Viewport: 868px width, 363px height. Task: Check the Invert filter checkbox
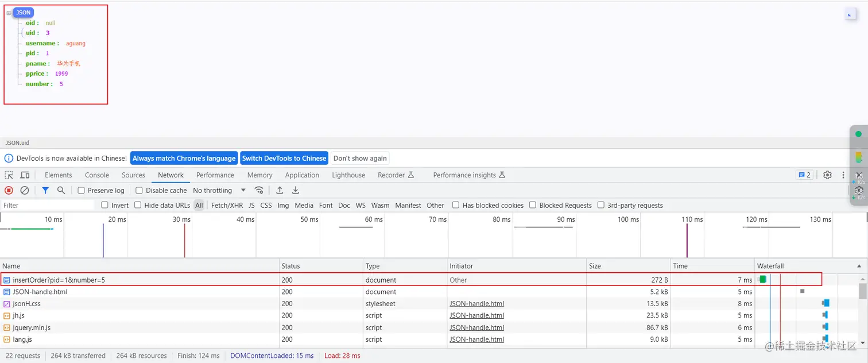[x=104, y=205]
